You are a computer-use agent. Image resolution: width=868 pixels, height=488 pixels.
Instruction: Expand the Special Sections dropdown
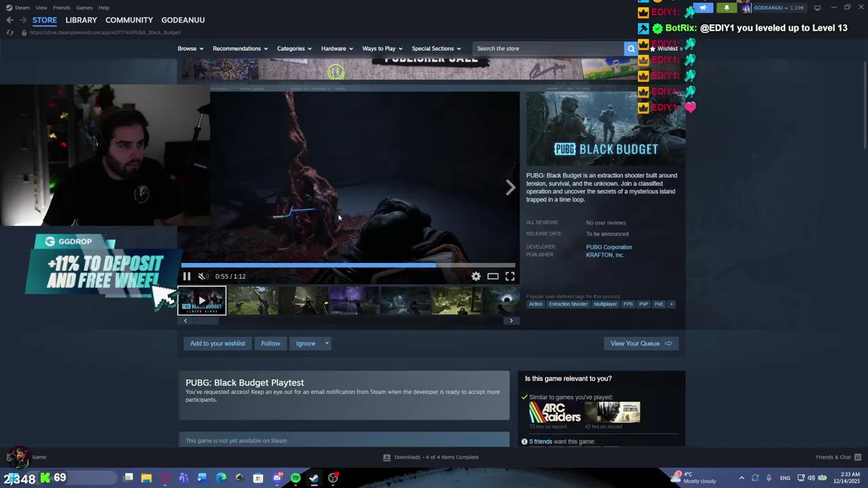pos(436,48)
